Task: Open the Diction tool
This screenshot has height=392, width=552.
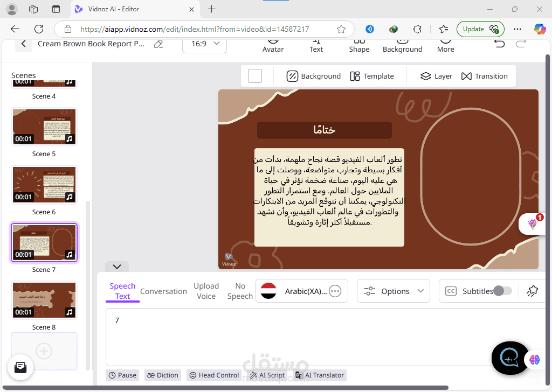Action: (x=163, y=375)
